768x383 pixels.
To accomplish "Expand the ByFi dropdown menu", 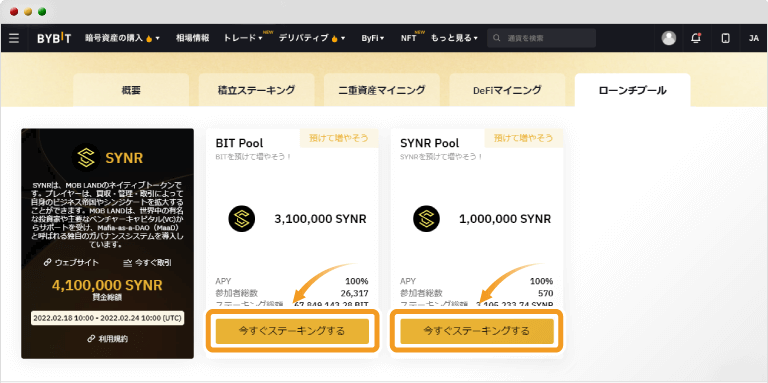I will (x=373, y=38).
